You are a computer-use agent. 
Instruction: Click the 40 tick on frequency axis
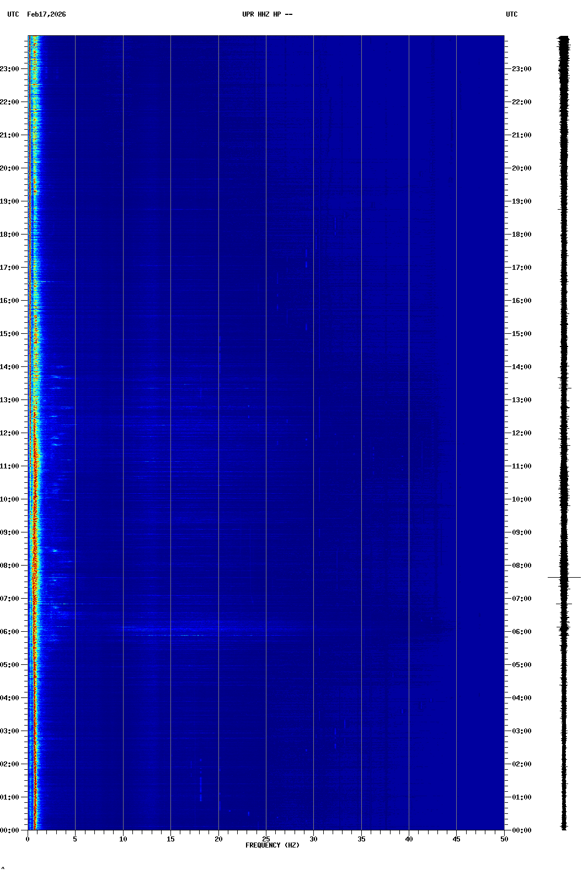click(x=409, y=839)
